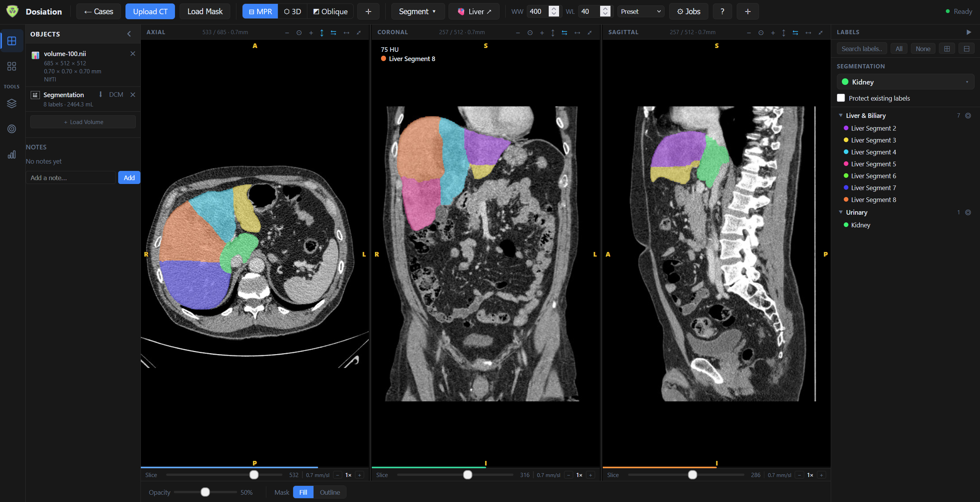Open the layout grid tool in sidebar
The width and height of the screenshot is (980, 502).
point(12,41)
